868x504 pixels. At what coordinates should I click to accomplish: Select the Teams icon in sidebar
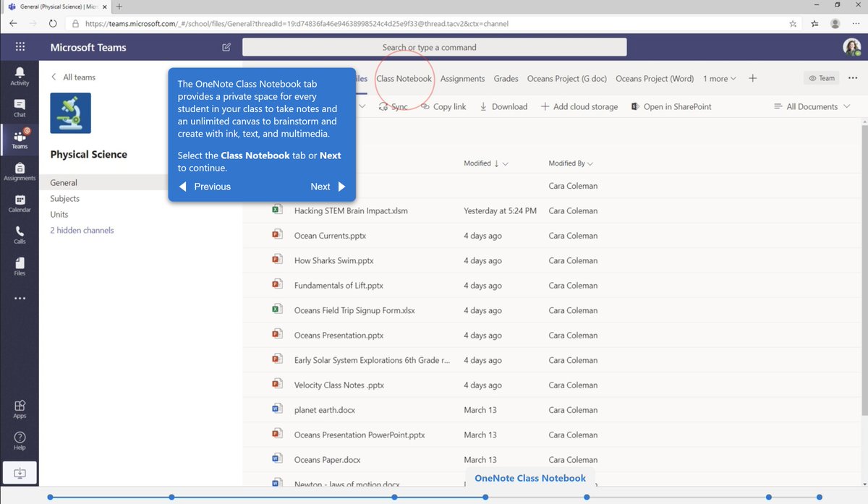[20, 139]
